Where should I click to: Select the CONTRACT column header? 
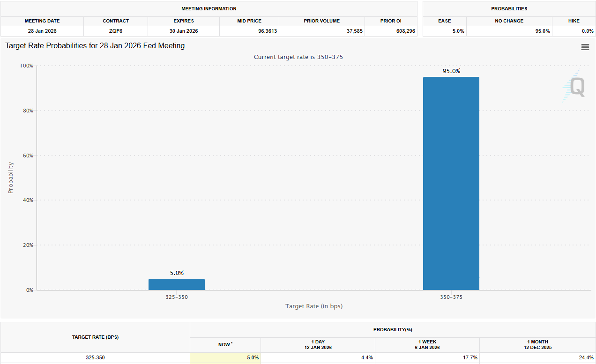pos(115,21)
